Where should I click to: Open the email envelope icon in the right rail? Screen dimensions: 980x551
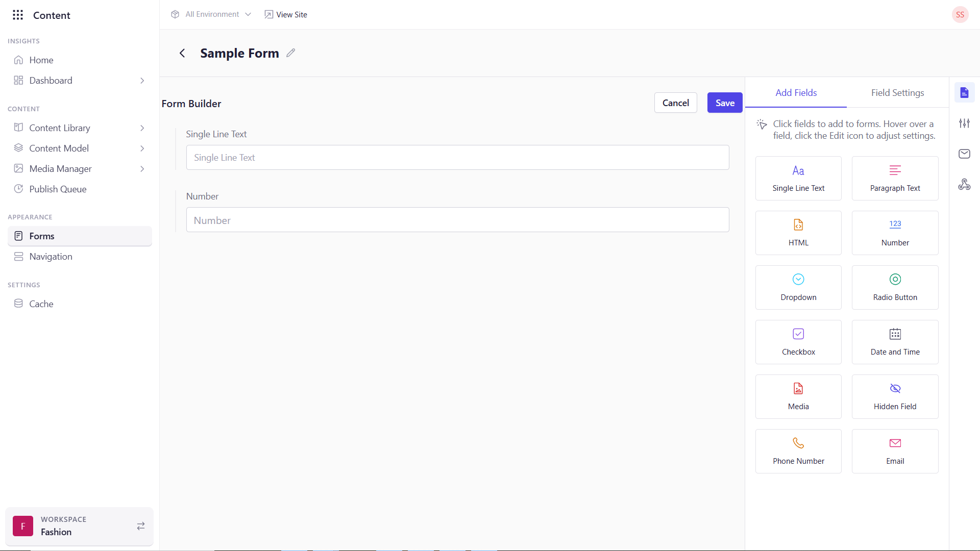pos(964,154)
